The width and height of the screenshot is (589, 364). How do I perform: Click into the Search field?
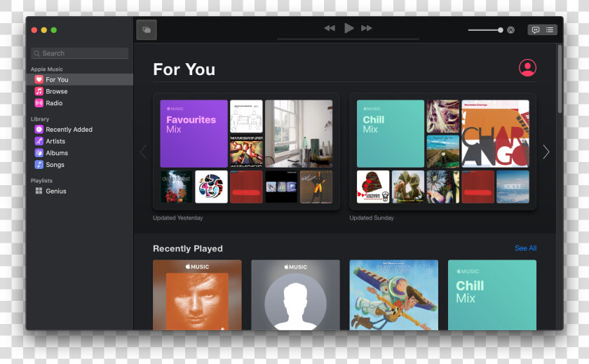[80, 53]
